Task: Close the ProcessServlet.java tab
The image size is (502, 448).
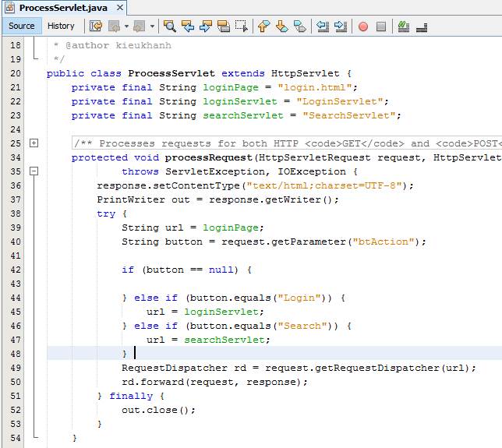Action: coord(120,7)
